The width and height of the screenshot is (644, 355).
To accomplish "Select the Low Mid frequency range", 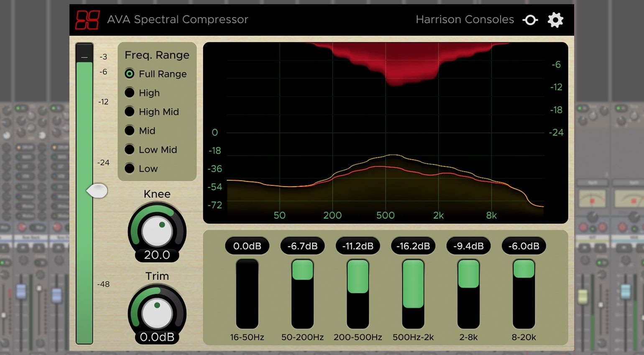I will (x=130, y=150).
